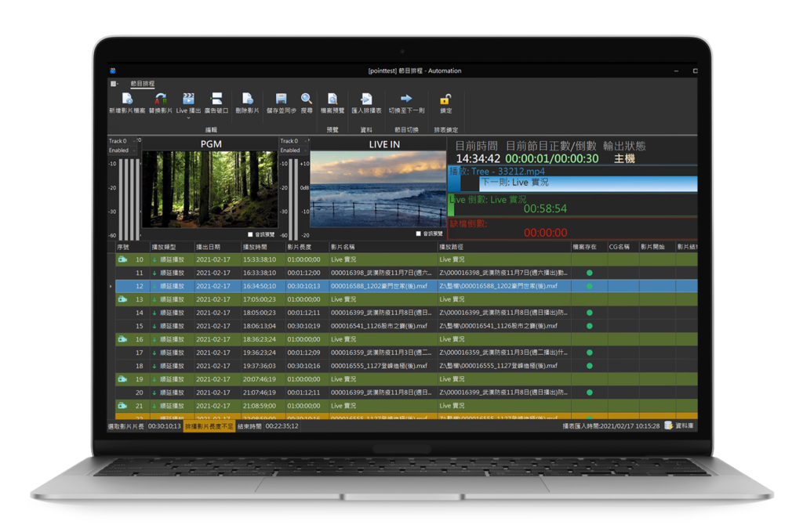803x532 pixels.
Task: Click the blue 下一則 Live 實況 progress bar
Action: pos(588,183)
